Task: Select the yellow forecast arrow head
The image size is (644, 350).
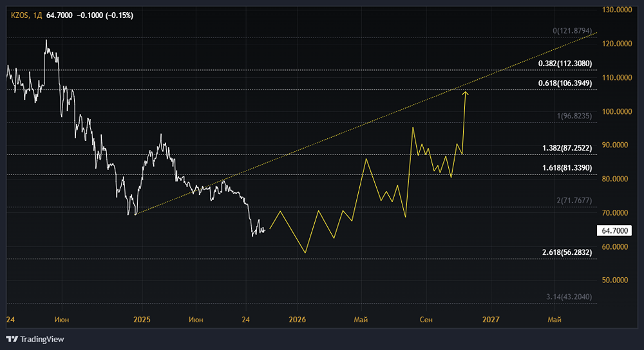Action: tap(465, 94)
